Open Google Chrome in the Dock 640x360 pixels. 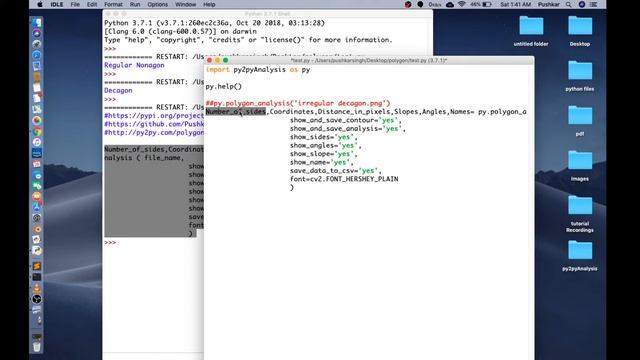click(37, 131)
